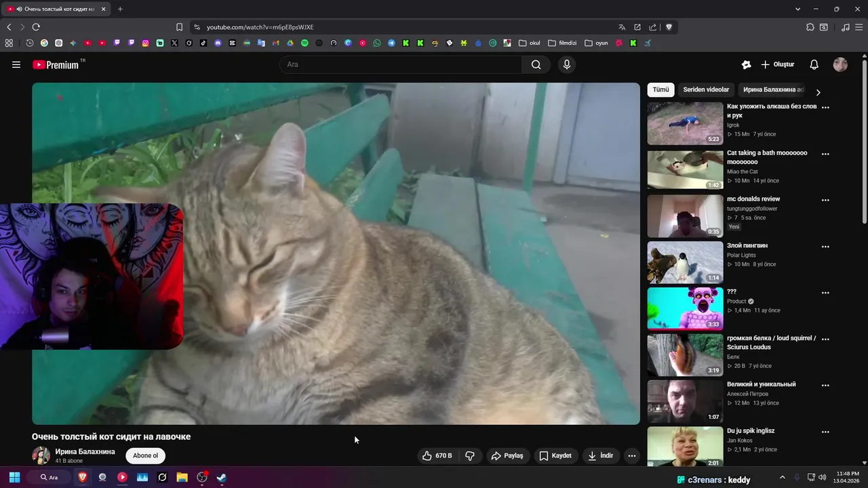Click the search magnifier button
The width and height of the screenshot is (868, 488).
pyautogui.click(x=536, y=64)
